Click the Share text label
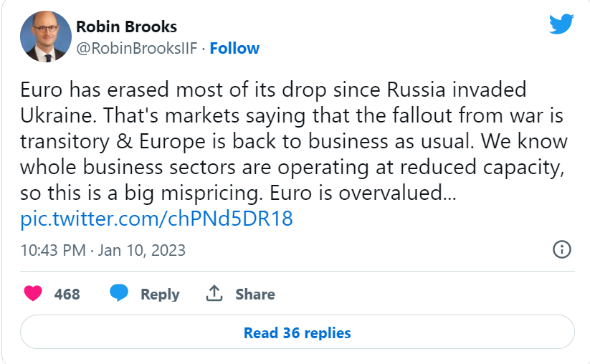The image size is (590, 364). pos(255,294)
